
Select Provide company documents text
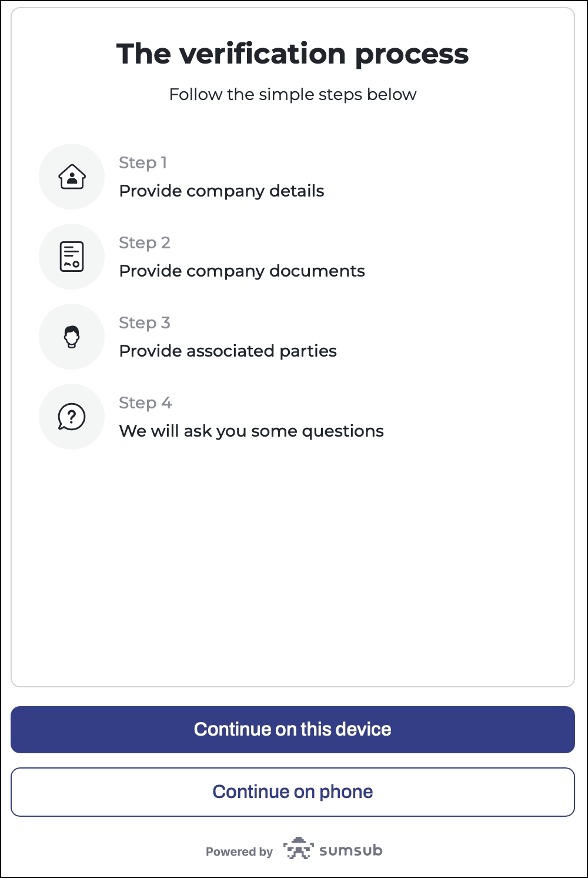pos(242,271)
